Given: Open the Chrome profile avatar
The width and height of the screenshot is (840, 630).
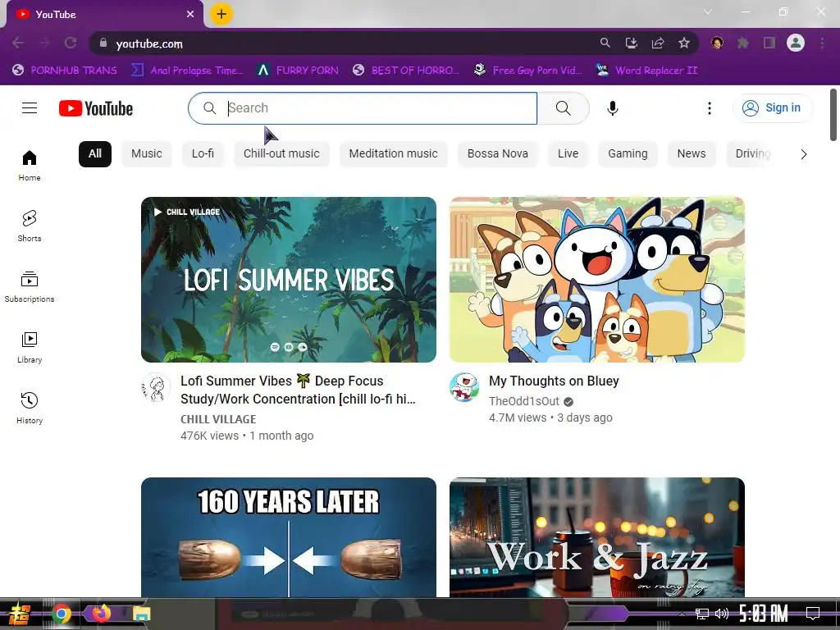Looking at the screenshot, I should [796, 43].
